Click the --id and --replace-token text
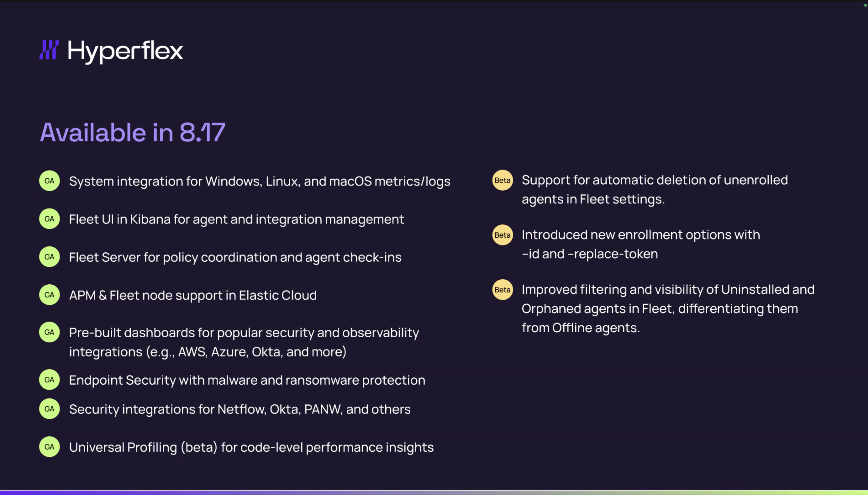 pyautogui.click(x=590, y=254)
